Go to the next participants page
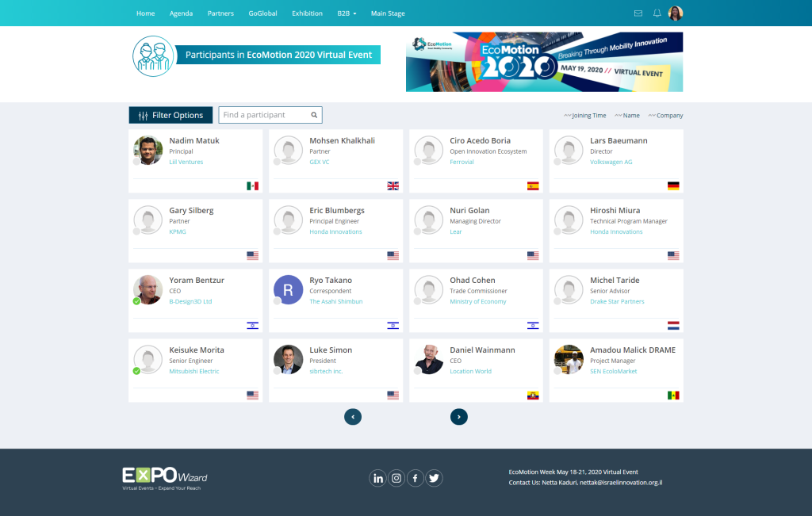This screenshot has width=812, height=516. (x=458, y=416)
